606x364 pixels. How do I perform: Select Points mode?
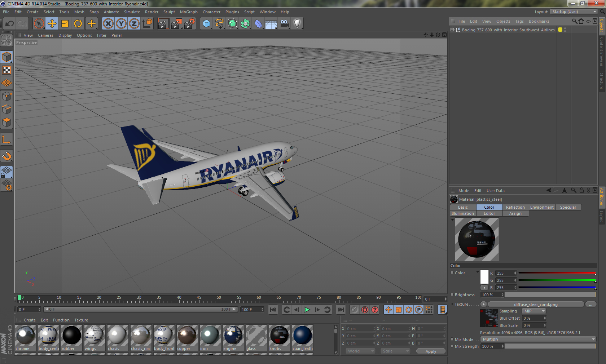pyautogui.click(x=7, y=97)
